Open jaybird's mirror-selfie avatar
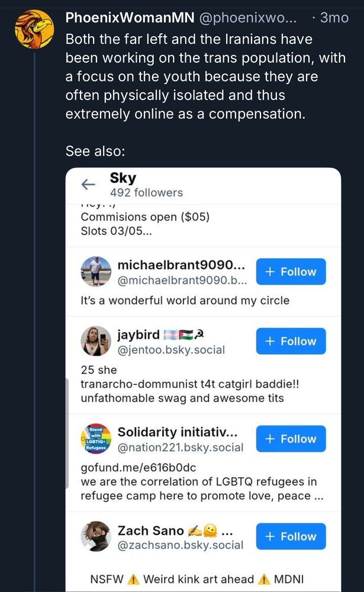The image size is (364, 592). pos(95,342)
